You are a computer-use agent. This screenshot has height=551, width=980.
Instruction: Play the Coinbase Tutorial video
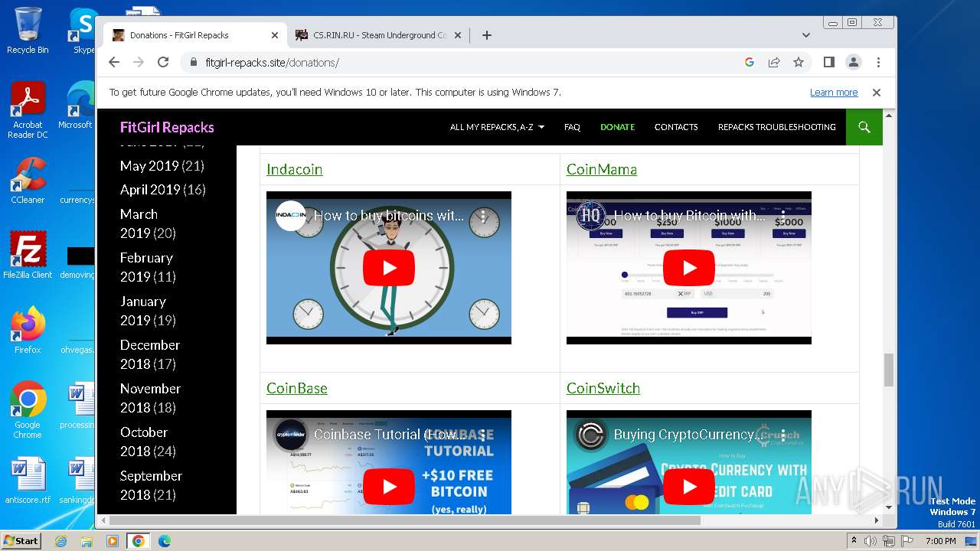pyautogui.click(x=389, y=487)
